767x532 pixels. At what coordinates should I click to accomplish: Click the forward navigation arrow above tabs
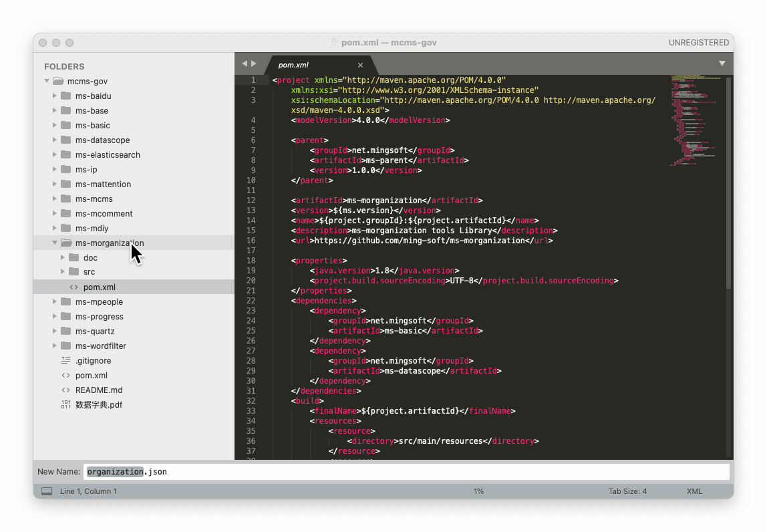point(254,64)
